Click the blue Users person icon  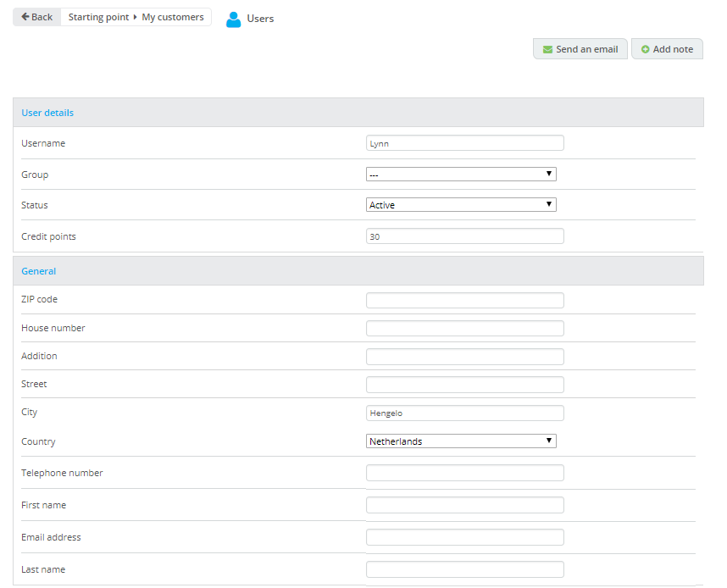tap(234, 19)
